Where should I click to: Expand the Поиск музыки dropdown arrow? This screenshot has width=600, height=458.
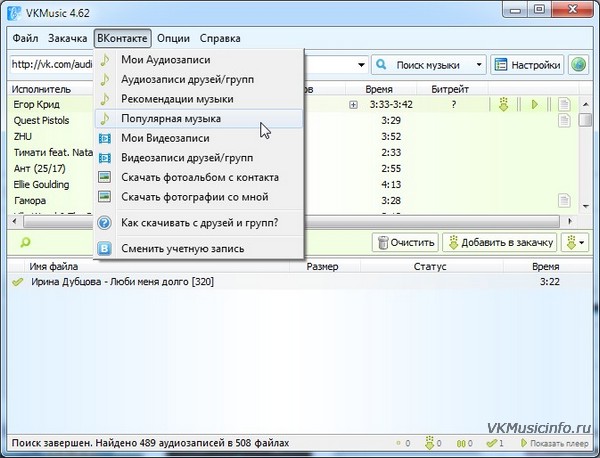click(x=479, y=65)
